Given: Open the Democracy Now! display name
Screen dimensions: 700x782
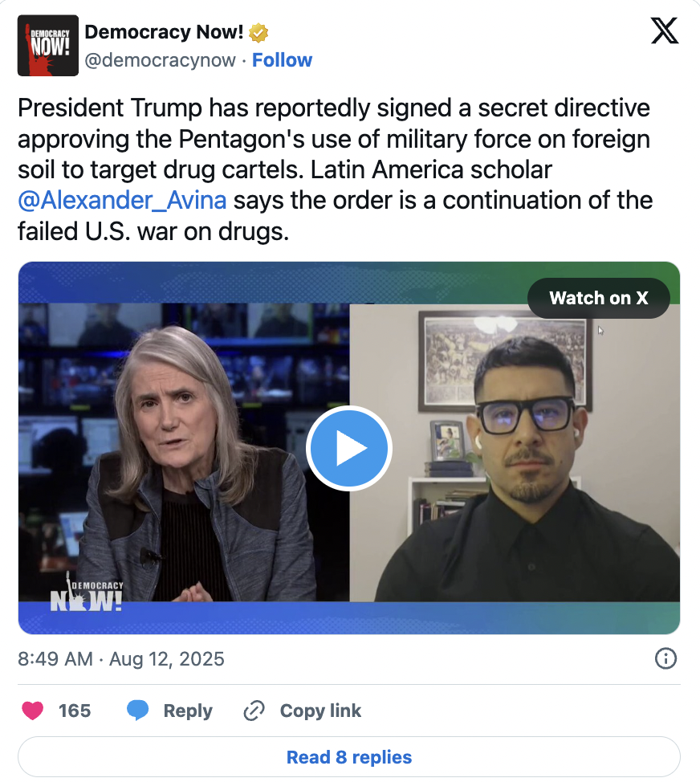Looking at the screenshot, I should pyautogui.click(x=164, y=32).
